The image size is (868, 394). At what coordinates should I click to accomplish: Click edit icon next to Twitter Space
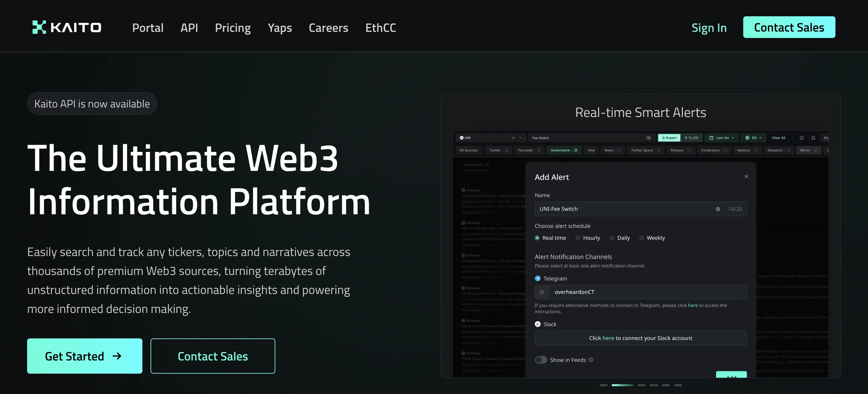click(659, 150)
